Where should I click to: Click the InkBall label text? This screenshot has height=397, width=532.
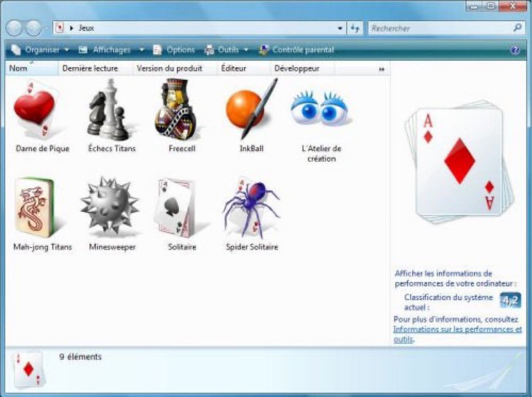[251, 149]
